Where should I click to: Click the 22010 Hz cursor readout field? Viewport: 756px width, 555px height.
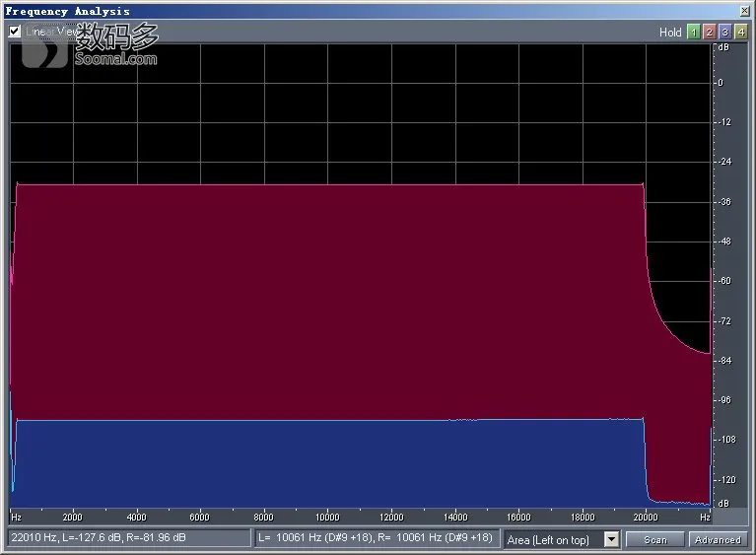[129, 537]
